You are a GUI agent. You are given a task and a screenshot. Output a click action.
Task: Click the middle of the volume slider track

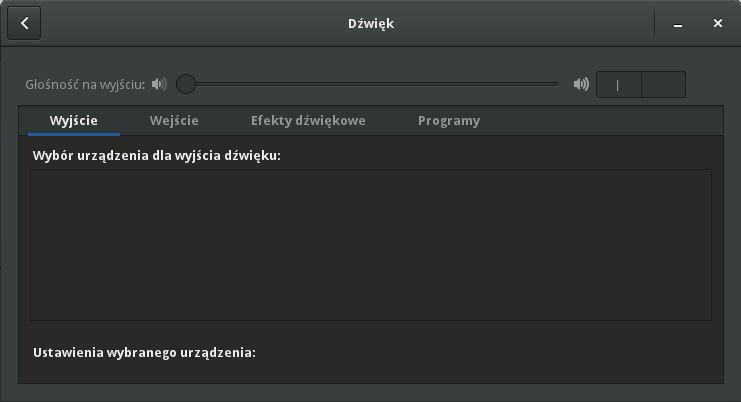372,84
